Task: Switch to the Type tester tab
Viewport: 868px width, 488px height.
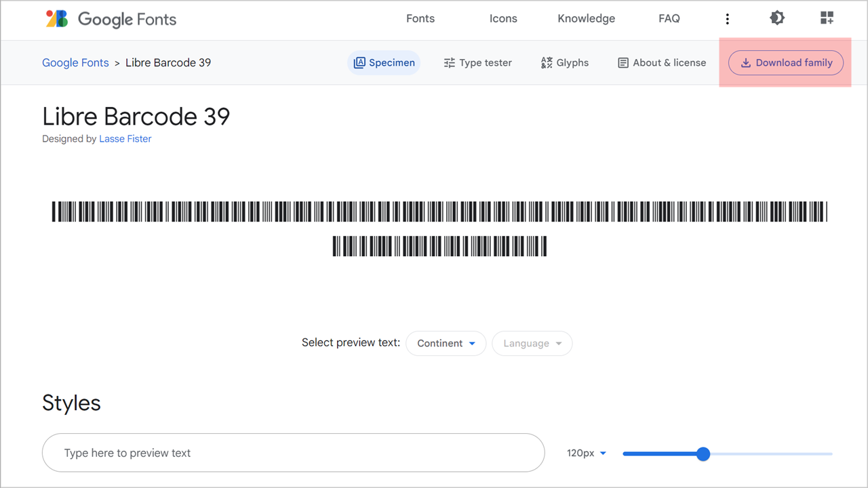Action: [477, 62]
